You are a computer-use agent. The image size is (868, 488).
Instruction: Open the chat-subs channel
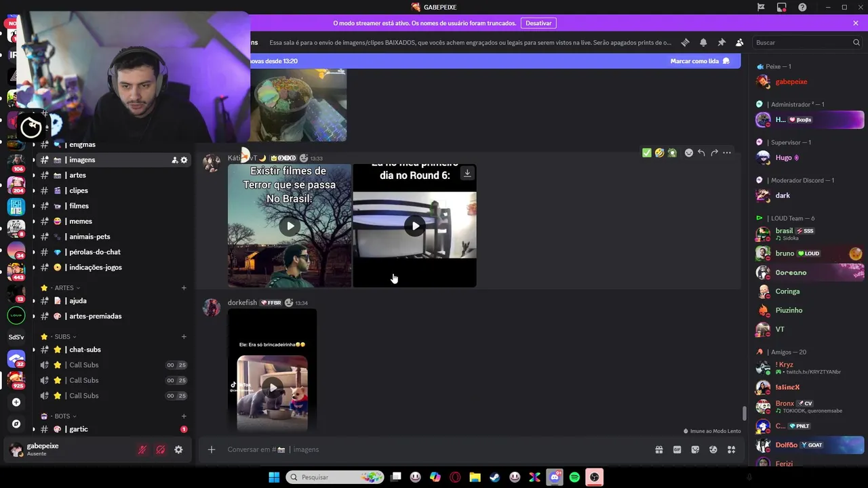pyautogui.click(x=113, y=350)
